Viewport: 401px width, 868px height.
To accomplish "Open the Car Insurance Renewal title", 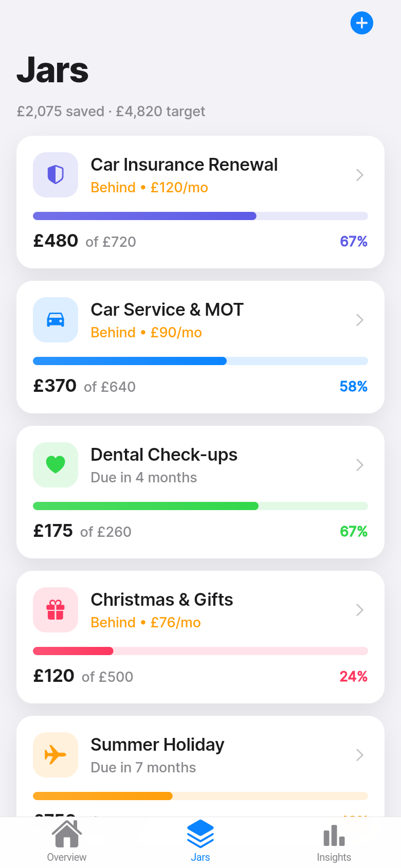I will (x=184, y=165).
